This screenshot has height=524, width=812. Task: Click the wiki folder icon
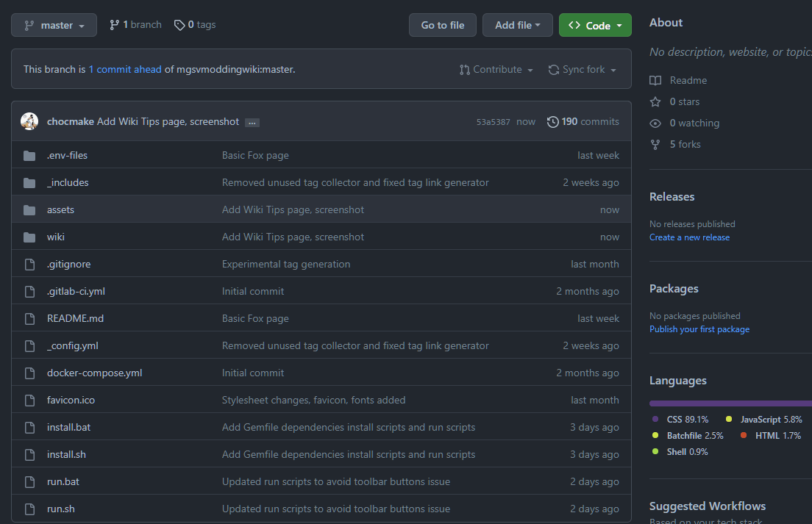(x=29, y=237)
